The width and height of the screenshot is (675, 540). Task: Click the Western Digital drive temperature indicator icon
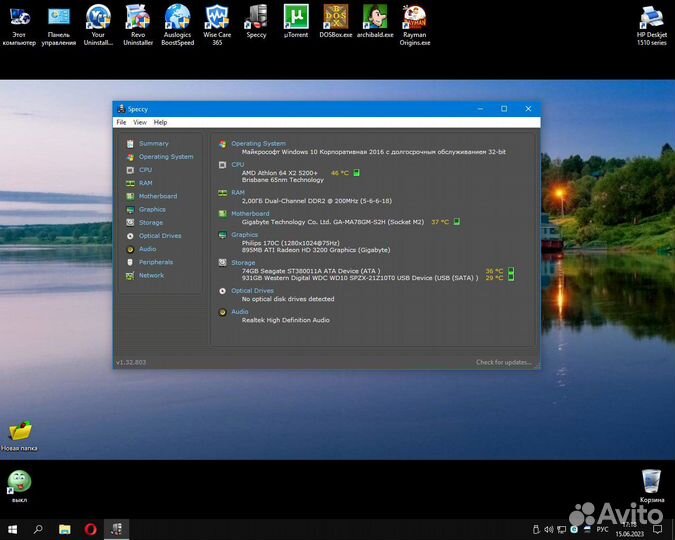click(511, 277)
